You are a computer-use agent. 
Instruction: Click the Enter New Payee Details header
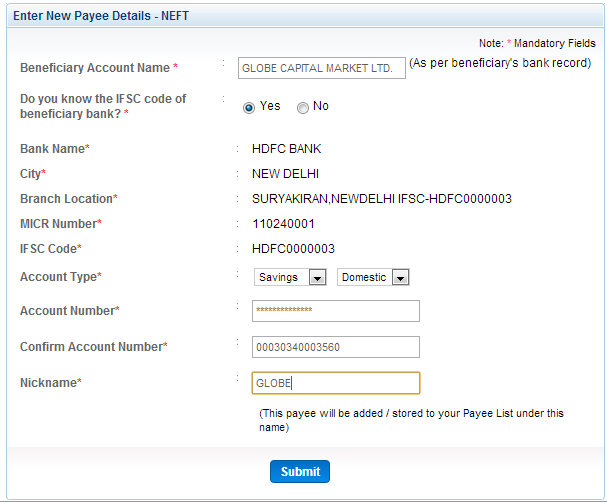click(101, 16)
